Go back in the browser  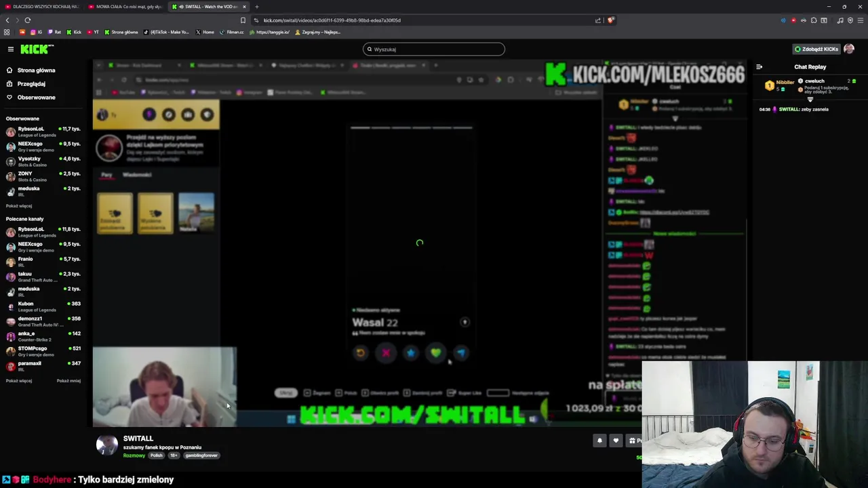click(x=7, y=20)
